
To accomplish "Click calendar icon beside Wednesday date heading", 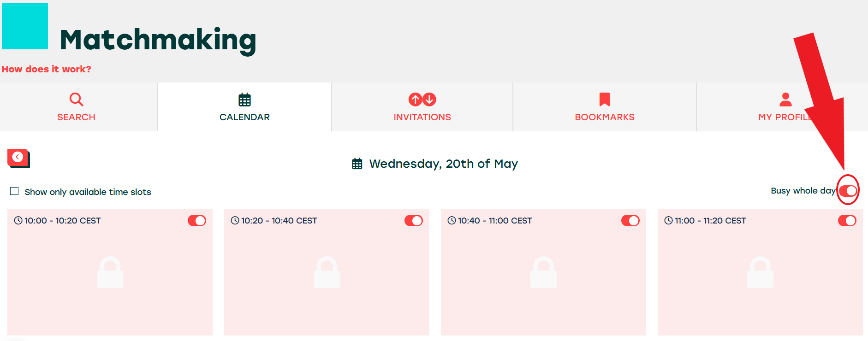I will coord(357,164).
